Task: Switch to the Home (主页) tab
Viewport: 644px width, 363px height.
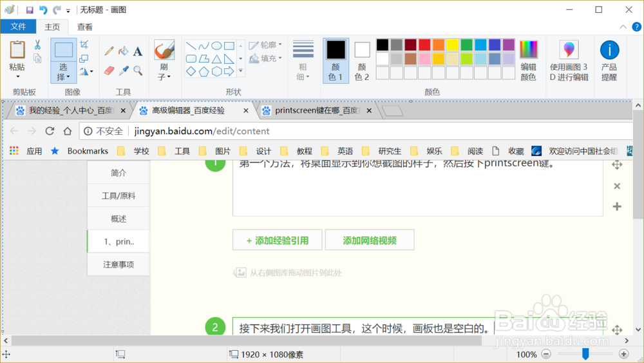Action: (52, 27)
